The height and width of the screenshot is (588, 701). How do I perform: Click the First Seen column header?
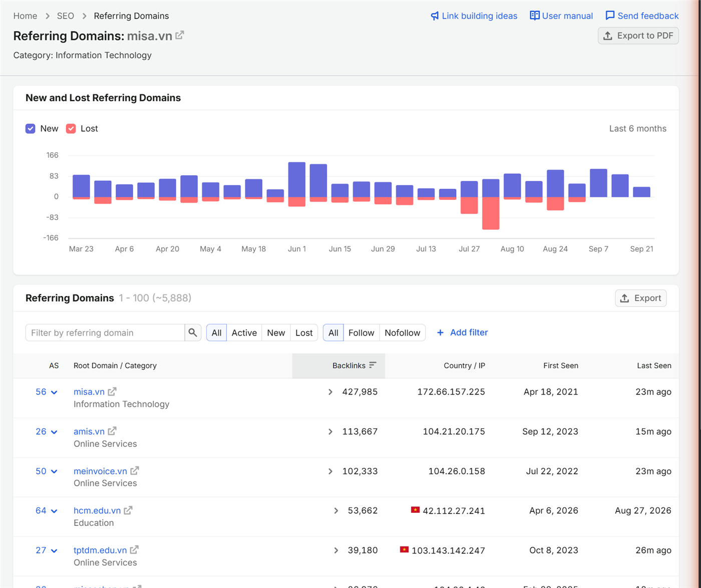point(561,366)
